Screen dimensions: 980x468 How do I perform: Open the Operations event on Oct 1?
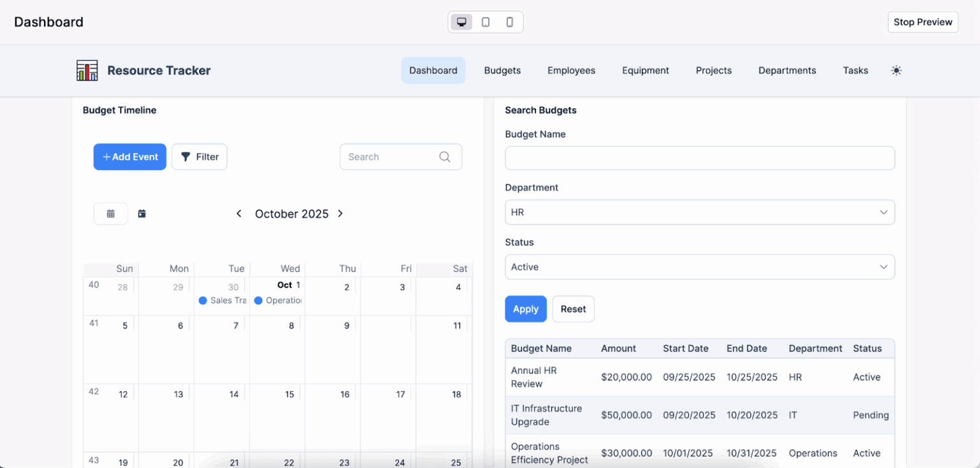click(x=278, y=300)
